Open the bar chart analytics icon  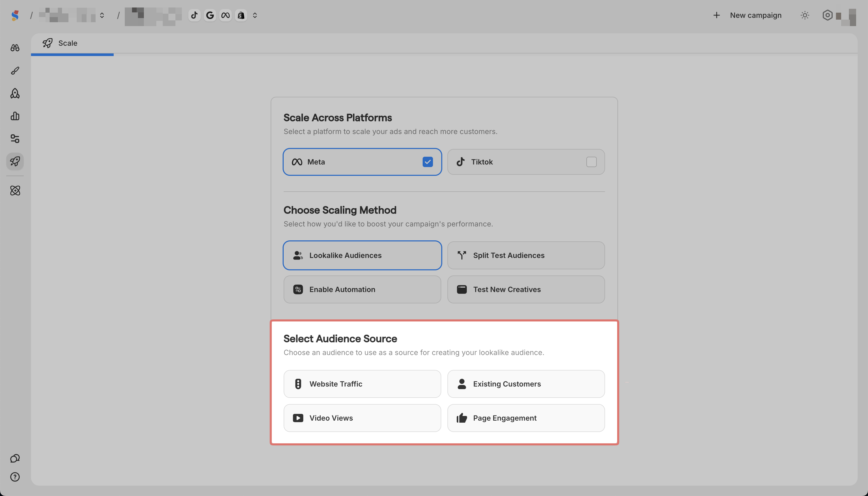point(15,116)
